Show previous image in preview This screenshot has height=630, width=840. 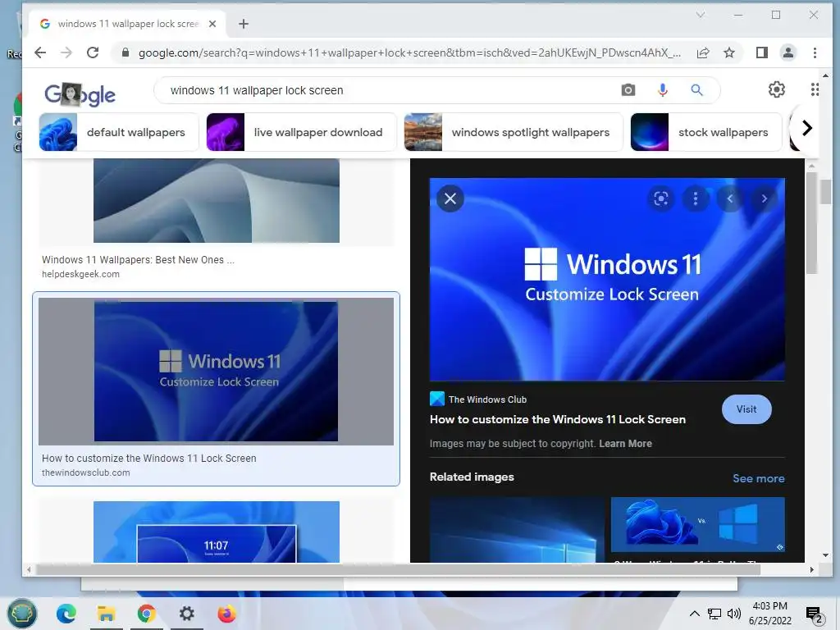(729, 199)
